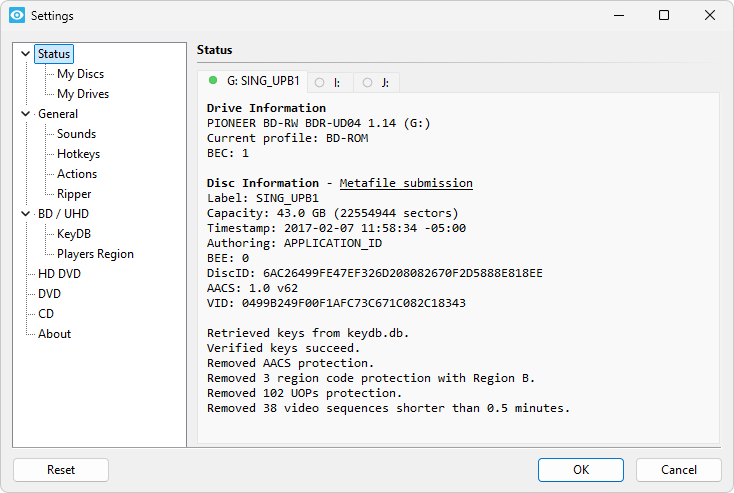Screen dimensions: 734x493
Task: Go to the Sounds settings
Action: 76,134
